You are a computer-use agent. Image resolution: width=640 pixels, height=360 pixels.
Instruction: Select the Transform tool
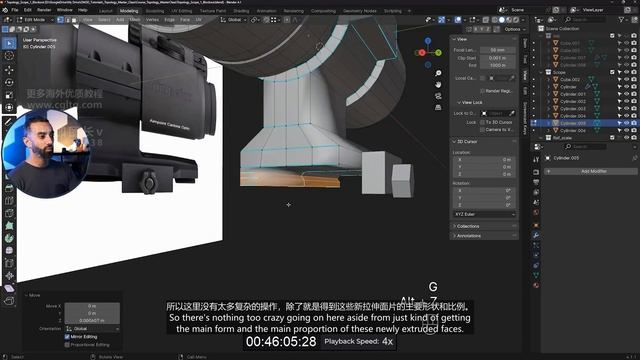(x=9, y=108)
